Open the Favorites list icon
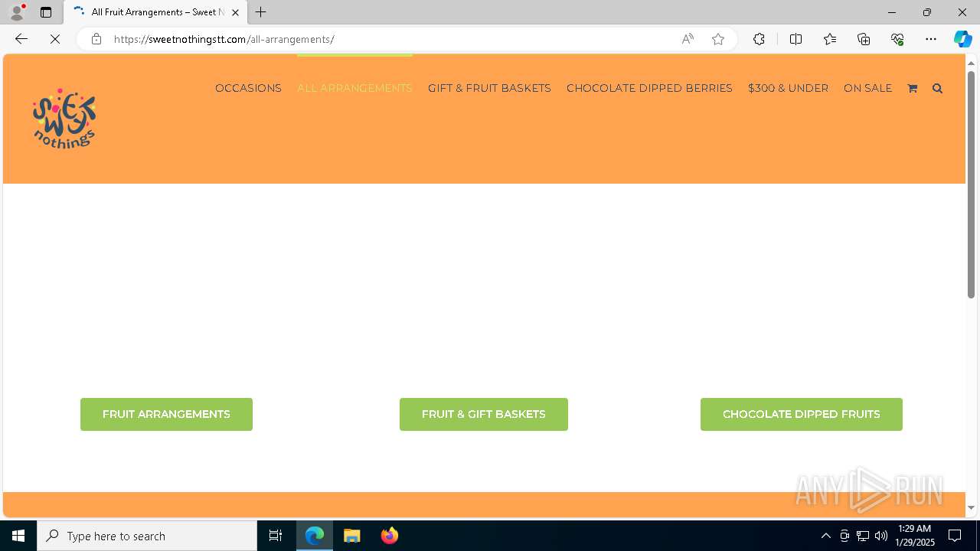 tap(830, 39)
